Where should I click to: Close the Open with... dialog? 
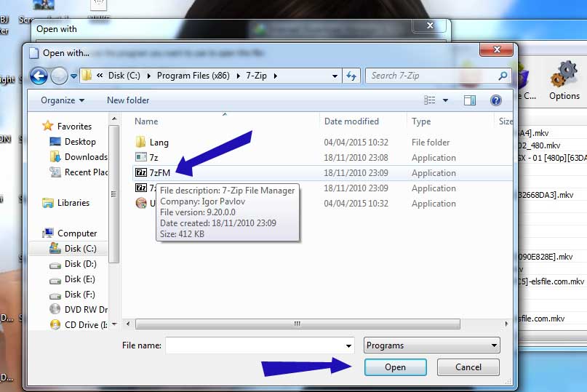[x=497, y=49]
